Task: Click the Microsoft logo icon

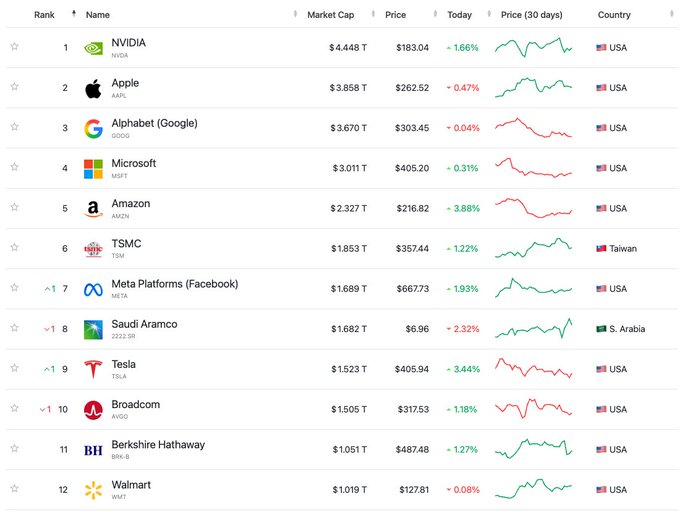Action: pos(93,168)
